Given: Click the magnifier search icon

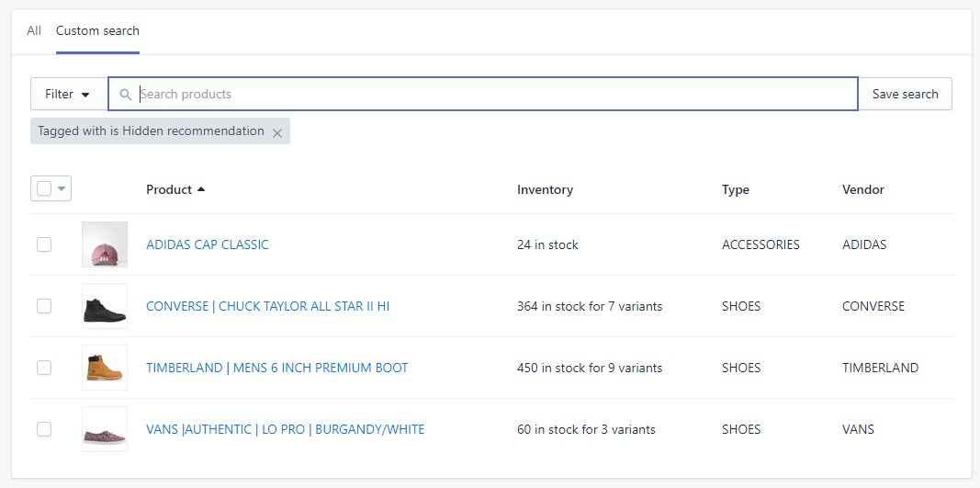Looking at the screenshot, I should 126,95.
